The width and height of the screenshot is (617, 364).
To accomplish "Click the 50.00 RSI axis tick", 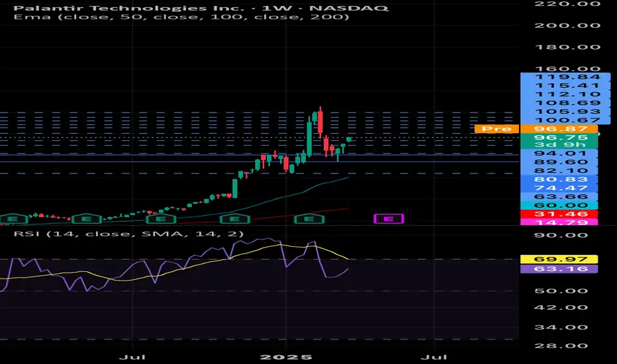I will (561, 291).
